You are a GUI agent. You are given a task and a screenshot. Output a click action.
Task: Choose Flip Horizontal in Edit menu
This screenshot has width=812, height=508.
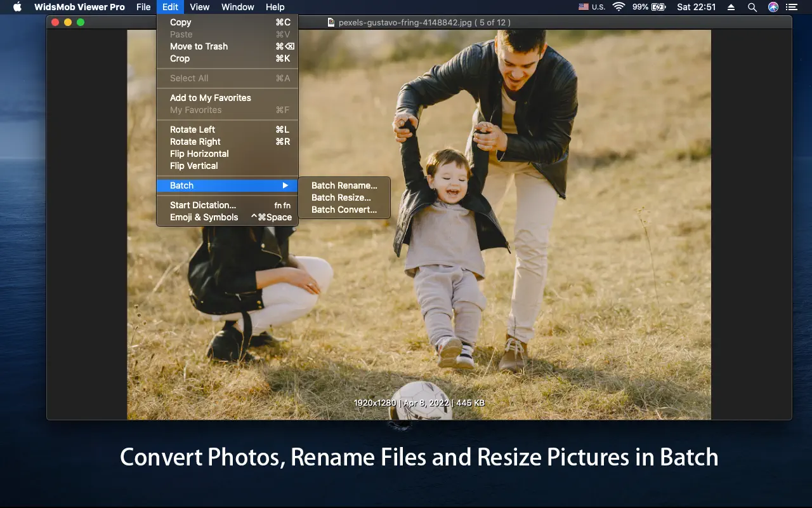199,154
